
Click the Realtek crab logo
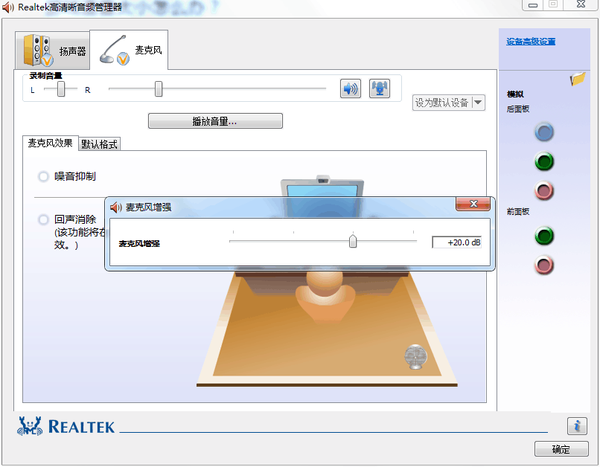point(29,426)
